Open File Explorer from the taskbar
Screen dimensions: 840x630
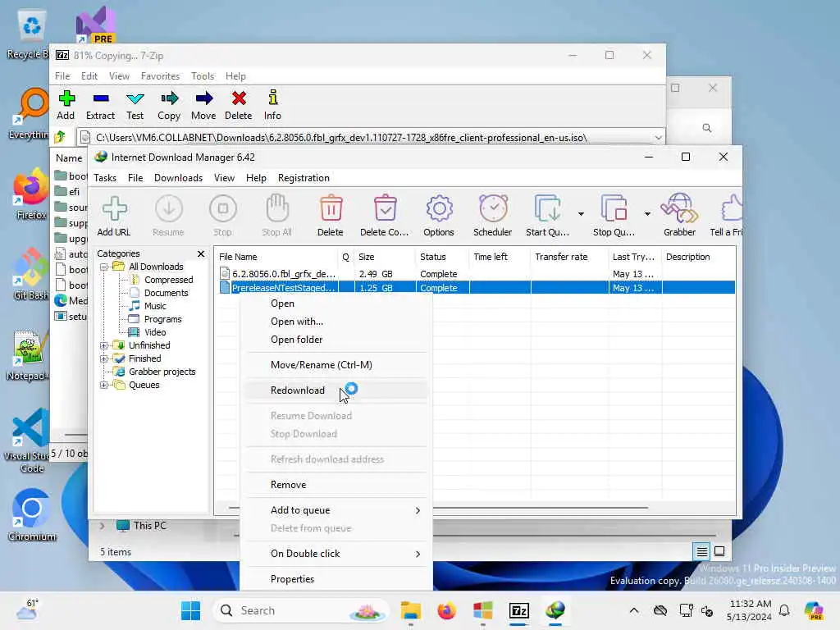[x=411, y=610]
